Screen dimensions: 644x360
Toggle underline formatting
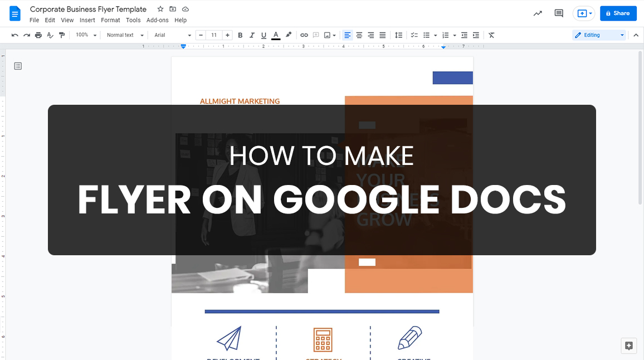pos(264,35)
